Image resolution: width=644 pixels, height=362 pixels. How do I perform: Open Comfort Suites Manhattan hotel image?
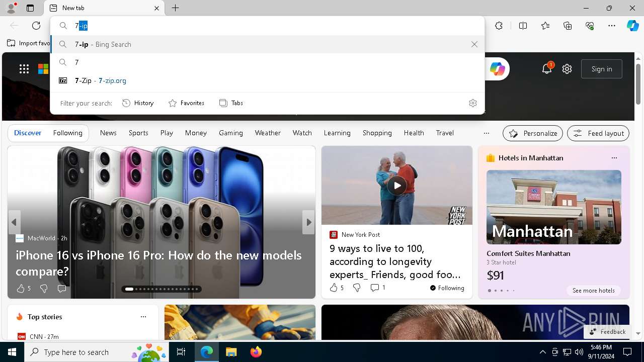click(554, 207)
